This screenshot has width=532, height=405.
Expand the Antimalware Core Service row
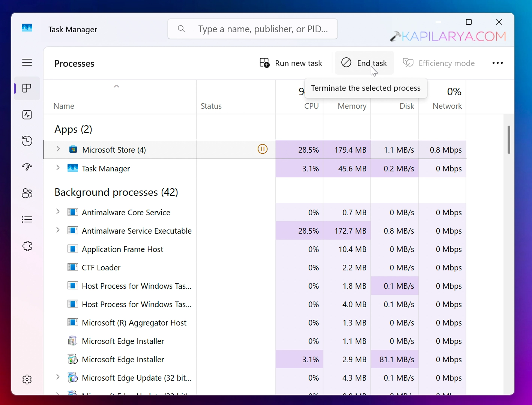point(58,211)
